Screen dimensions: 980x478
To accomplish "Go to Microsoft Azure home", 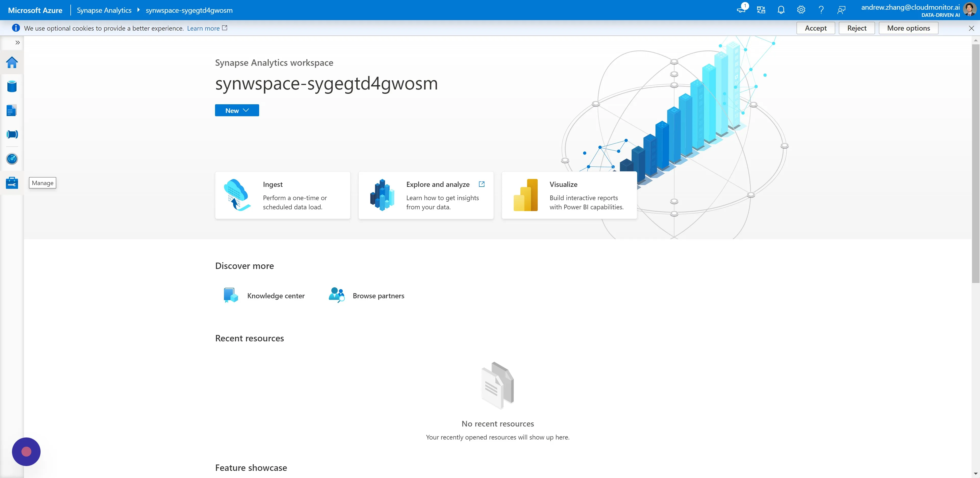I will coord(35,10).
